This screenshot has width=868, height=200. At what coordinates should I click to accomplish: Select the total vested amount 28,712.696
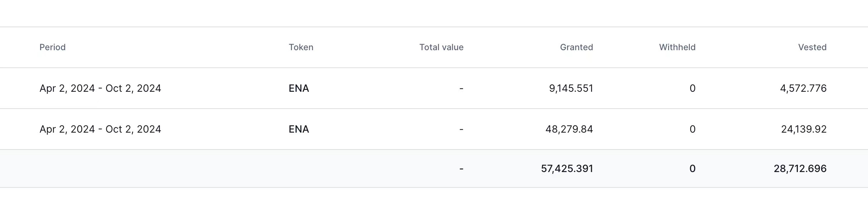(x=800, y=168)
